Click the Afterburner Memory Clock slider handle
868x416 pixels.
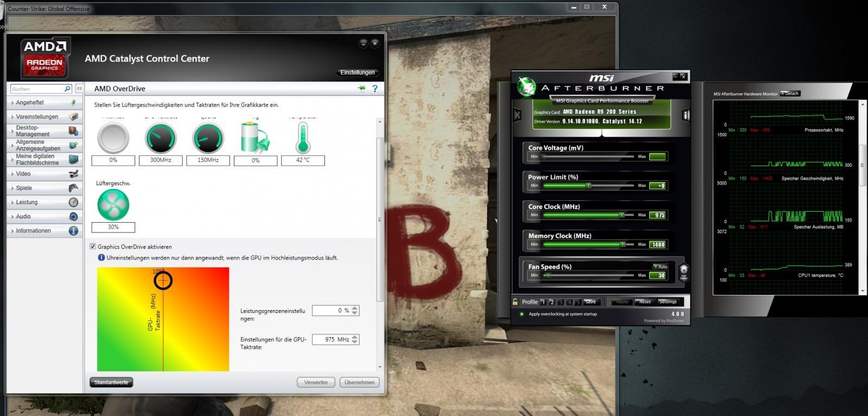tap(623, 244)
